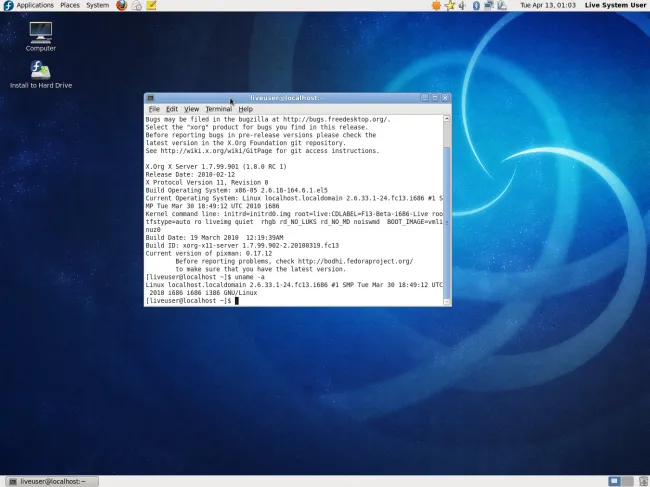Click the http://wiki.x.org/wiki/GitPage URL text
650x487 pixels.
(x=216, y=151)
